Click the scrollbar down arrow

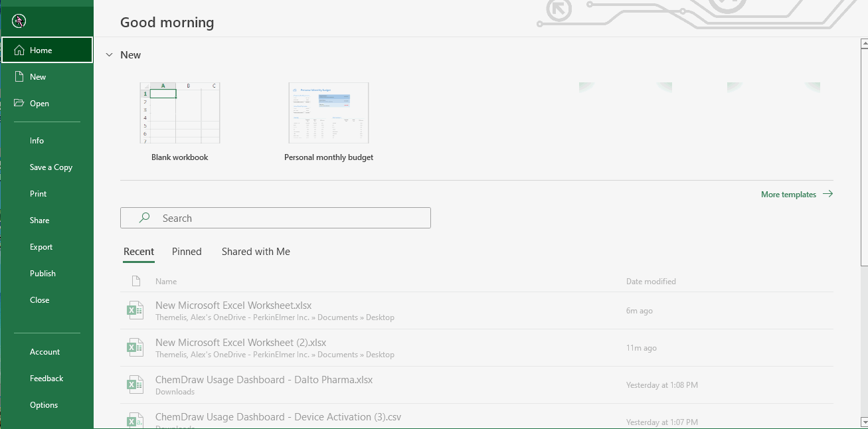(863, 422)
